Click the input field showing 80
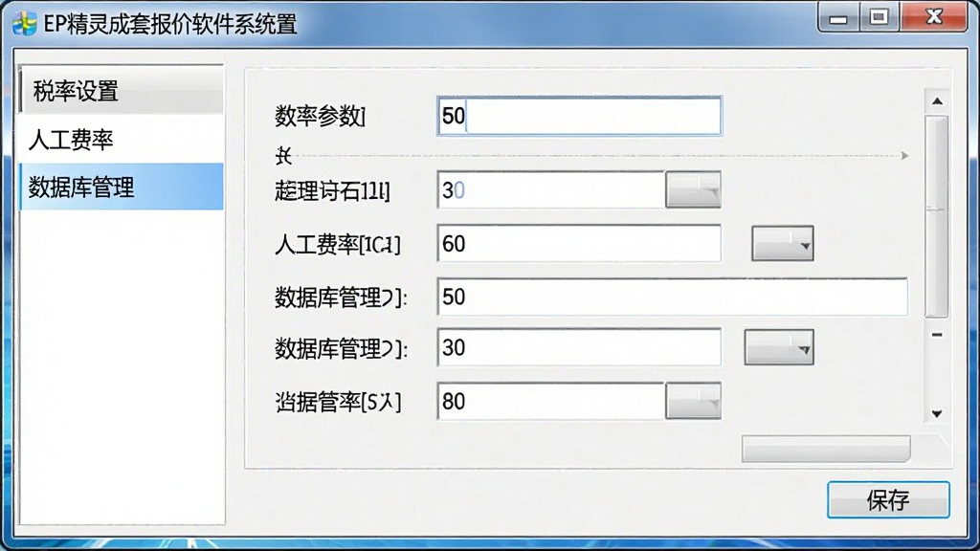This screenshot has width=980, height=551. point(551,401)
